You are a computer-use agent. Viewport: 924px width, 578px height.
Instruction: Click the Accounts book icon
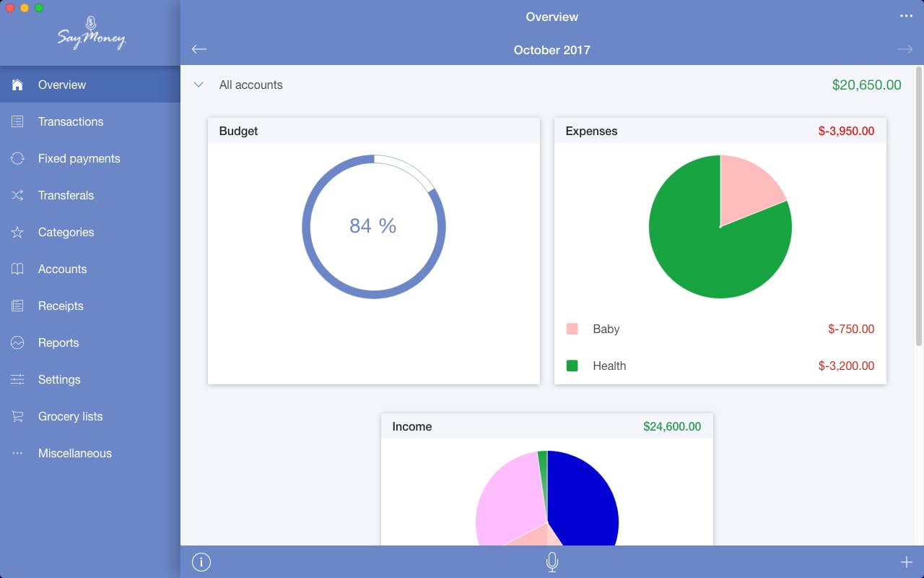coord(18,269)
